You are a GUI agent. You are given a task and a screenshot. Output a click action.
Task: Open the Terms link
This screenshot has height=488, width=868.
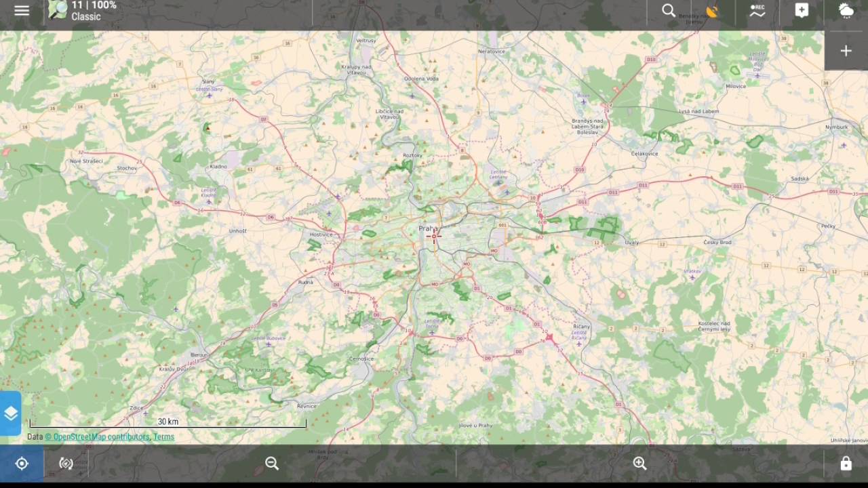(x=163, y=437)
